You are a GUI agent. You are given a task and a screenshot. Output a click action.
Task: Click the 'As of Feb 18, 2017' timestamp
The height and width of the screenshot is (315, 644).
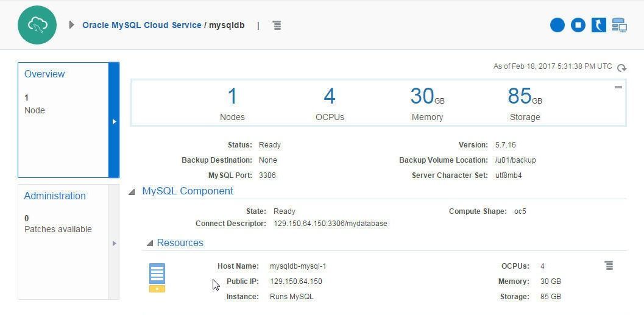tap(553, 66)
